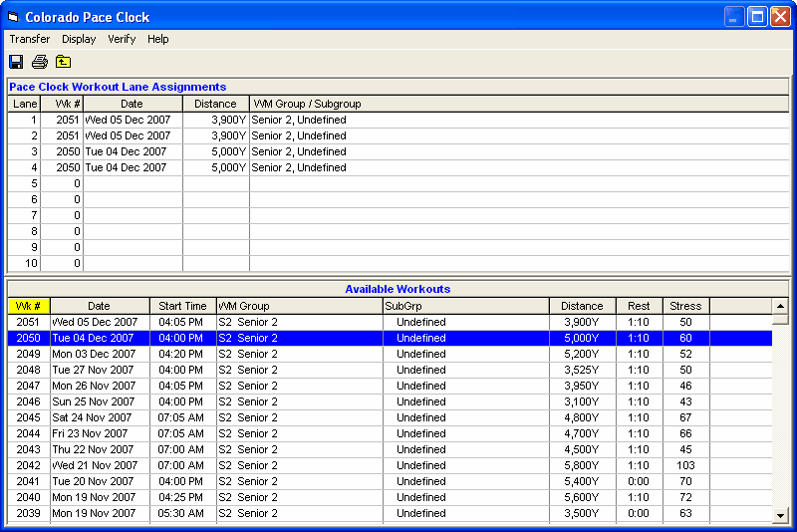The image size is (797, 532).
Task: Click the Print toolbar icon
Action: pyautogui.click(x=40, y=62)
